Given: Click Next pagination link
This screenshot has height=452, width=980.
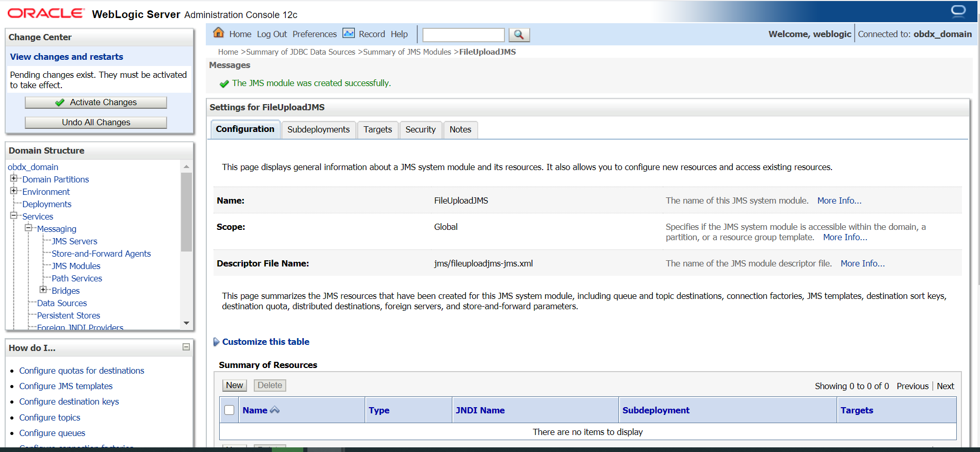Looking at the screenshot, I should click(x=945, y=386).
